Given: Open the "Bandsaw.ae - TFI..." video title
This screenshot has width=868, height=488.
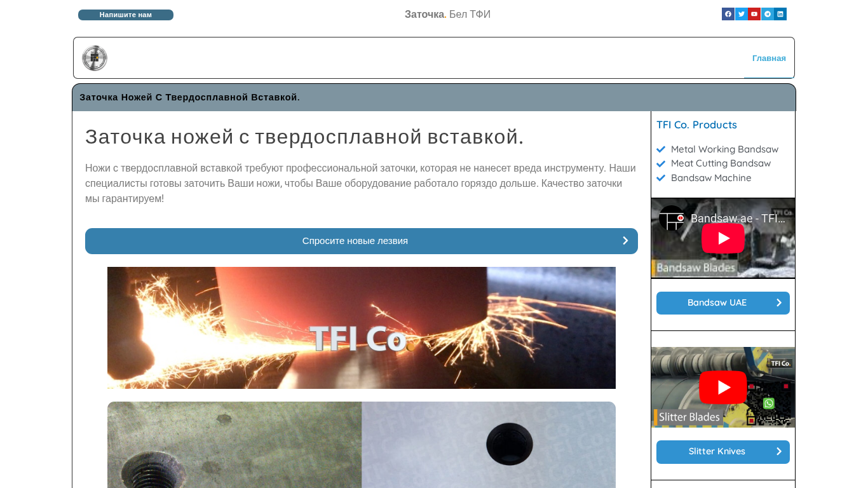Looking at the screenshot, I should 738,219.
